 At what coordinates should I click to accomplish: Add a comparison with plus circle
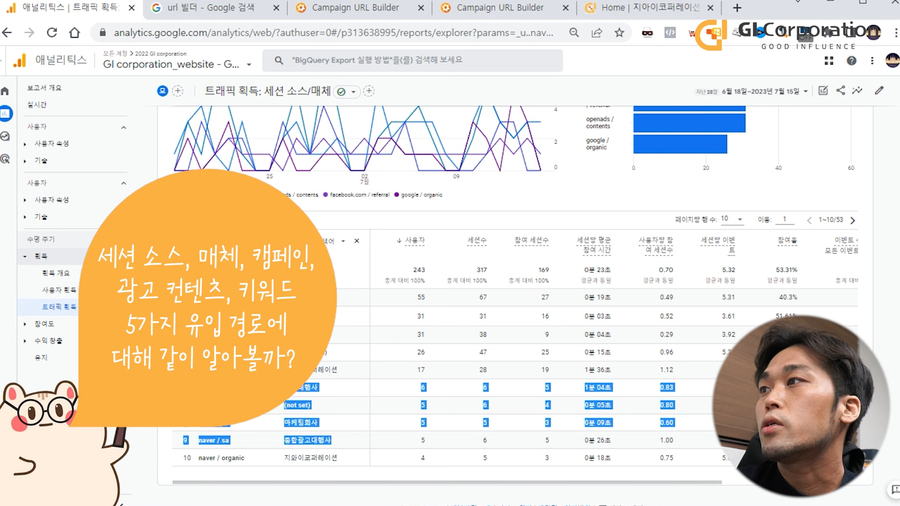coord(178,91)
